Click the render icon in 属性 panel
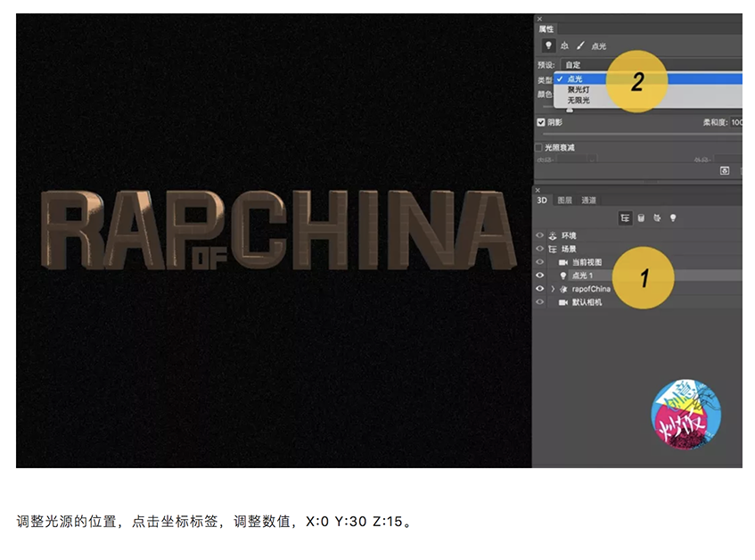The height and width of the screenshot is (560, 755). (x=725, y=171)
